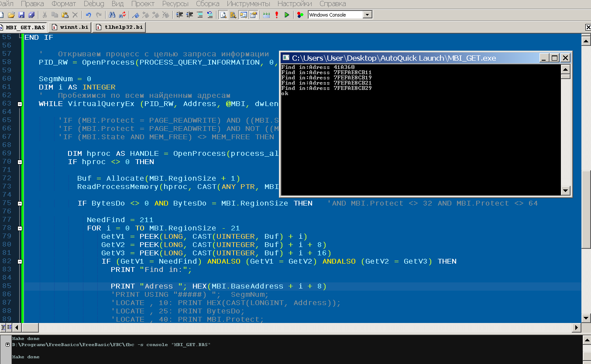Open the Debug menu
Screen dimensions: 591x364
(94, 4)
